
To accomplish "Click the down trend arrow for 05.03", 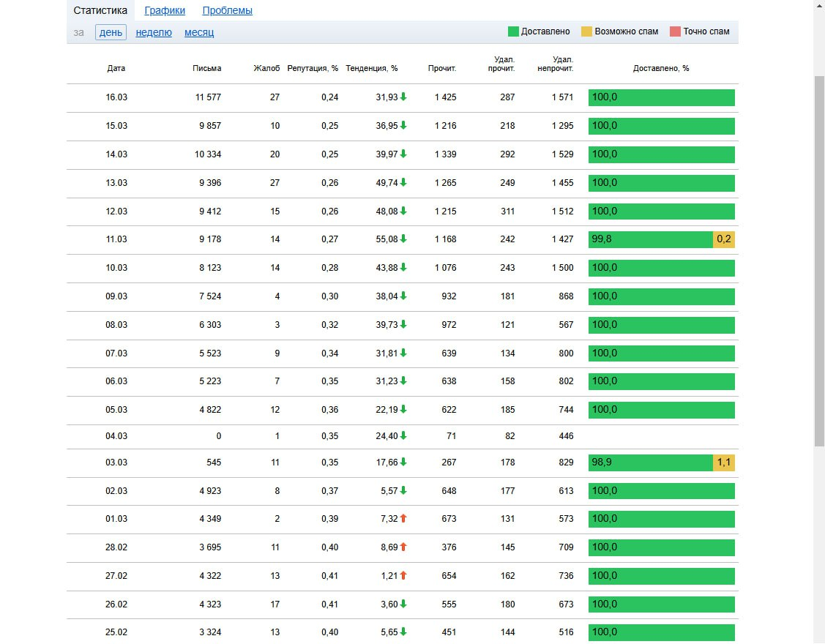I will (403, 409).
